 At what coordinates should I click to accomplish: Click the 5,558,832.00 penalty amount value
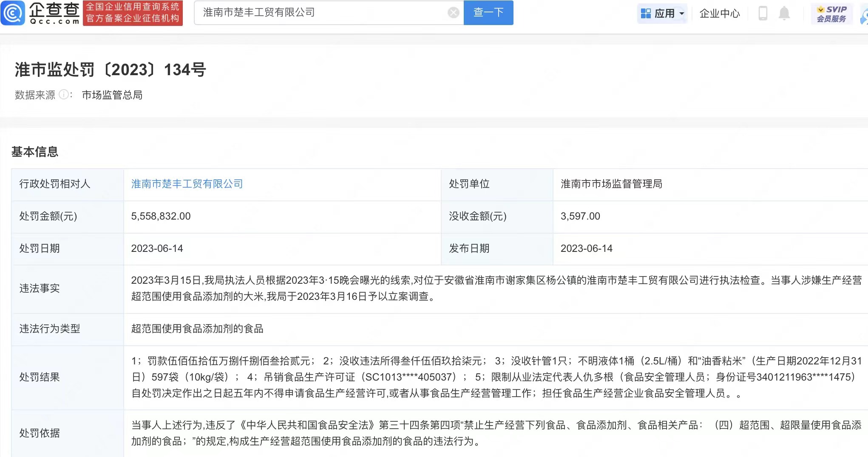click(x=161, y=216)
